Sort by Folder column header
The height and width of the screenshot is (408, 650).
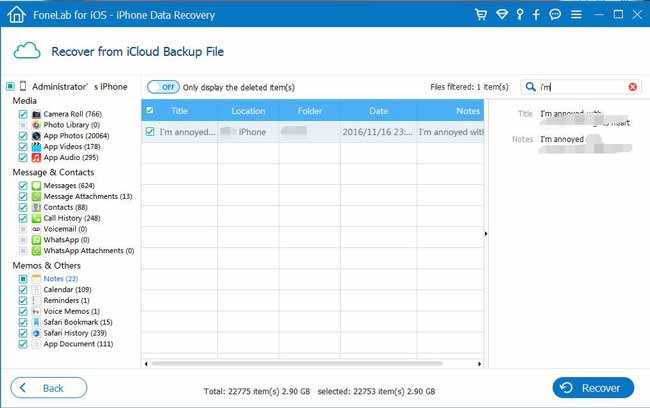(x=310, y=111)
